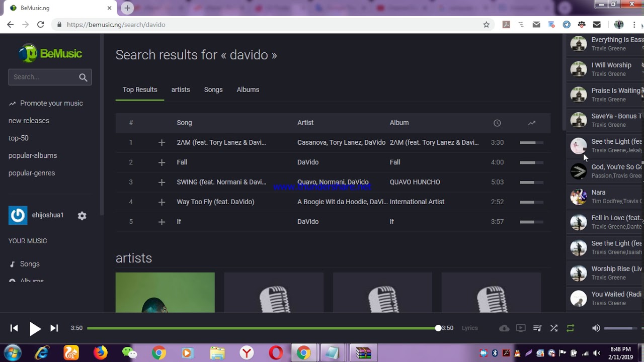
Task: Play You Waited in queue
Action: click(605, 298)
